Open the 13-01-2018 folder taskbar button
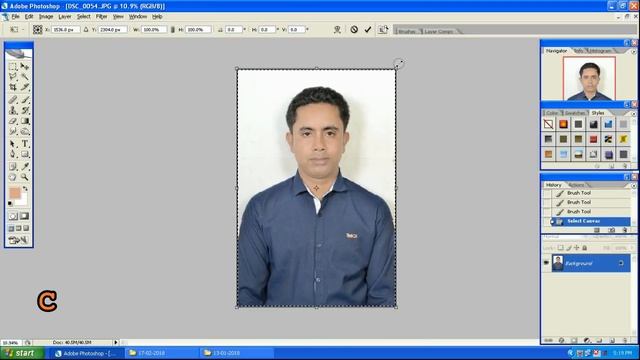The image size is (640, 360). 238,353
